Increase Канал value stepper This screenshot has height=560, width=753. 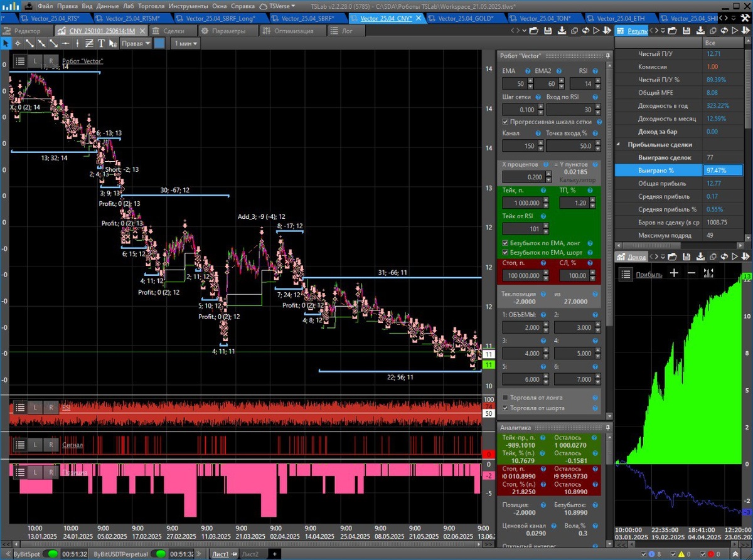coord(541,143)
